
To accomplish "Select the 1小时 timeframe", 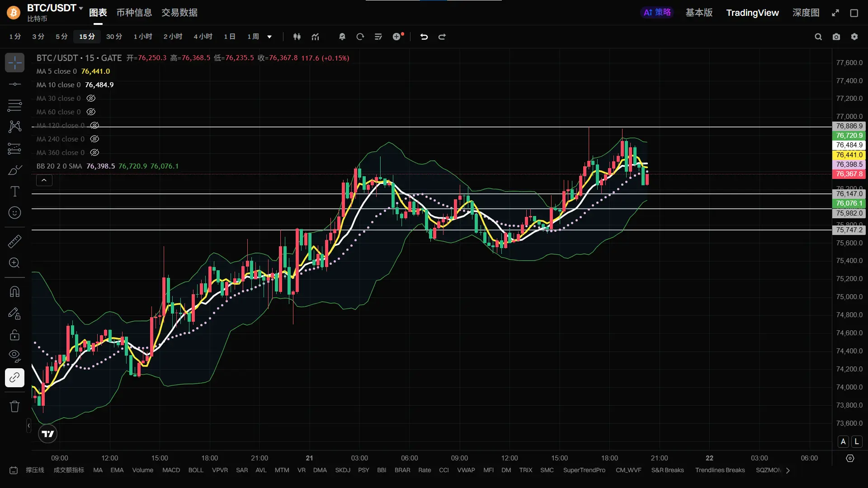I will (x=142, y=37).
